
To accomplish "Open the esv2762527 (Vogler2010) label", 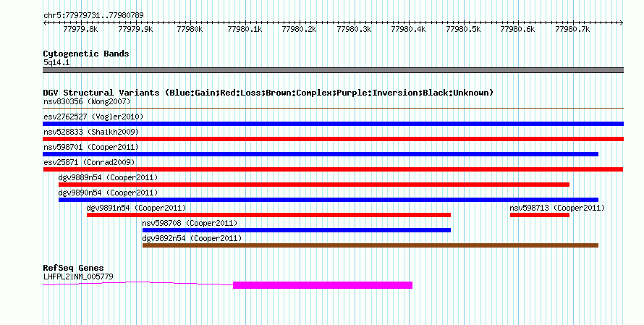I will click(93, 117).
